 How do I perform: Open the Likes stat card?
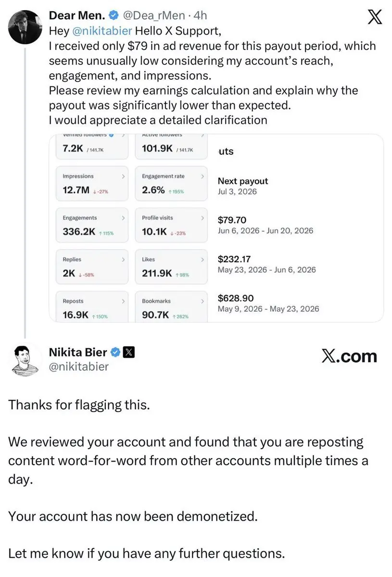click(171, 267)
